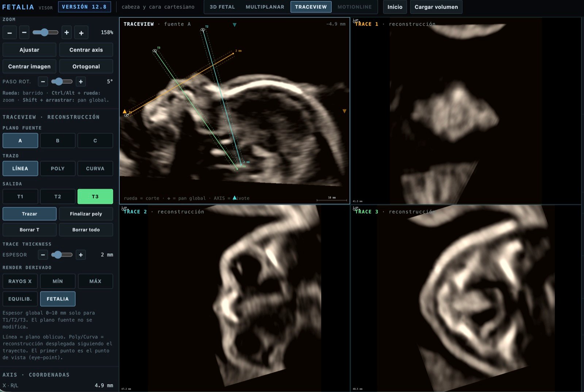
Task: Decrease PASO ROT. with its minus button
Action: pyautogui.click(x=43, y=81)
